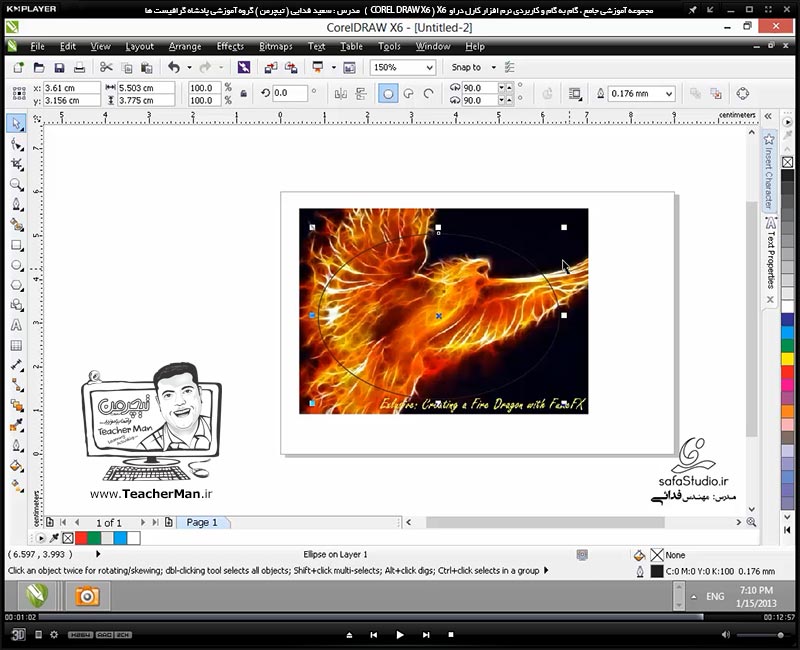Select the Interactive Fill tool

click(x=16, y=485)
